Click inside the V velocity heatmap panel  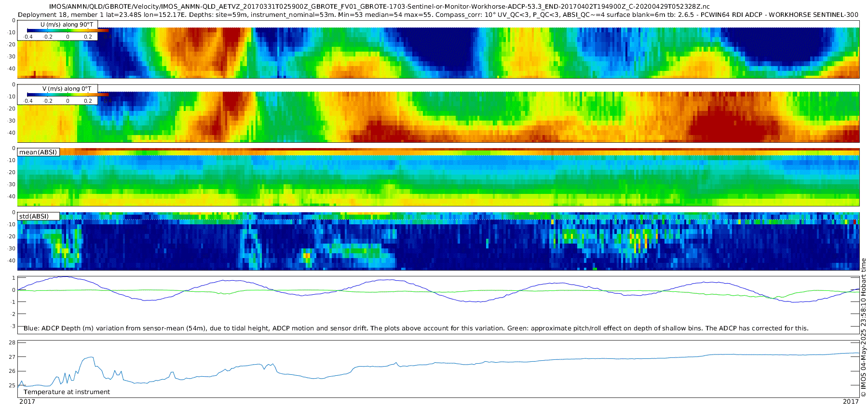tap(438, 113)
